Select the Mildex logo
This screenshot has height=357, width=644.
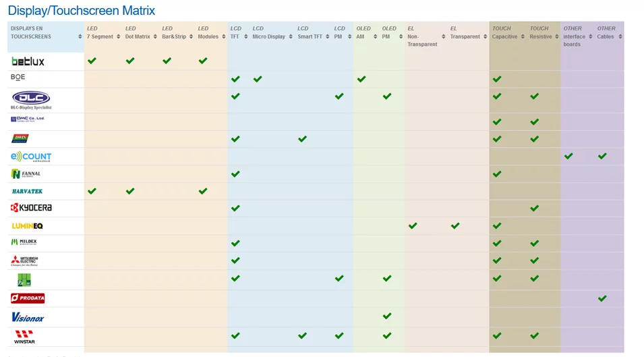tap(24, 242)
